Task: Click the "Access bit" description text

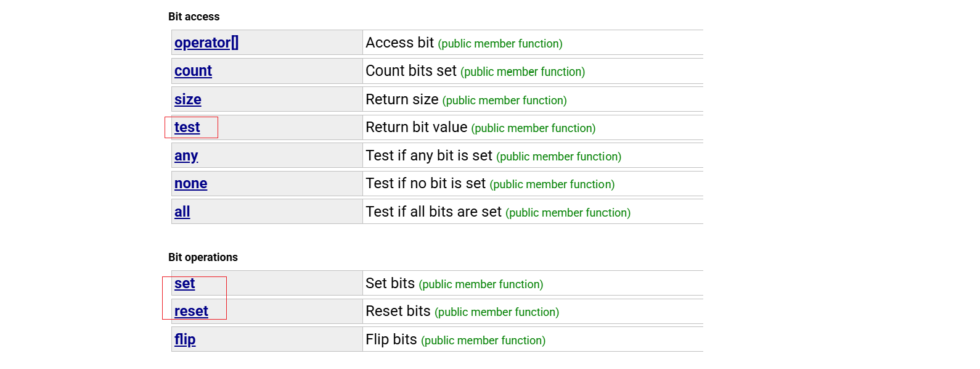Action: [399, 43]
